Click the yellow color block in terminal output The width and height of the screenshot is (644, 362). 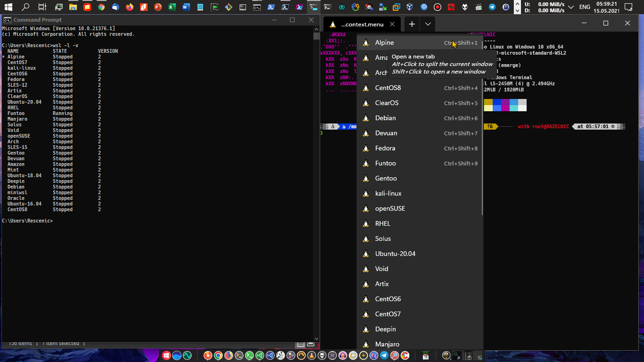(488, 102)
